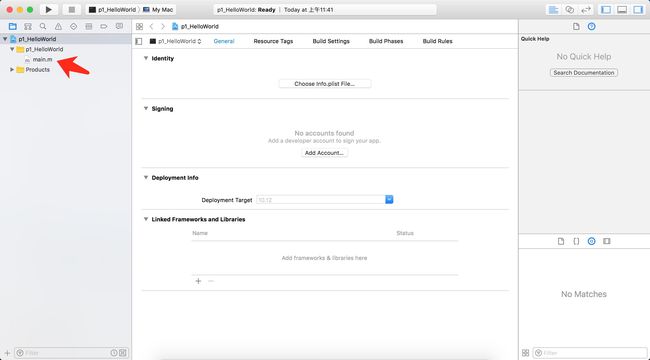Stop the running build
The image size is (650, 360).
click(x=72, y=10)
